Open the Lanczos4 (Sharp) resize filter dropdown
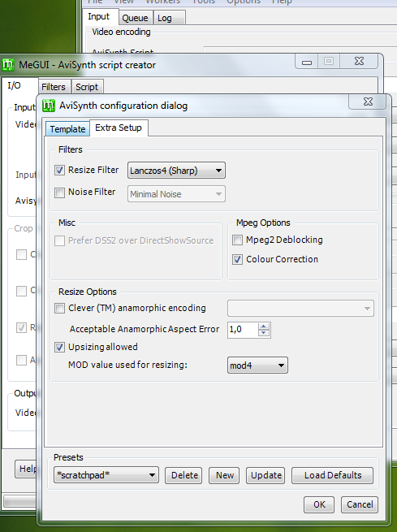The height and width of the screenshot is (532, 397). click(x=176, y=171)
